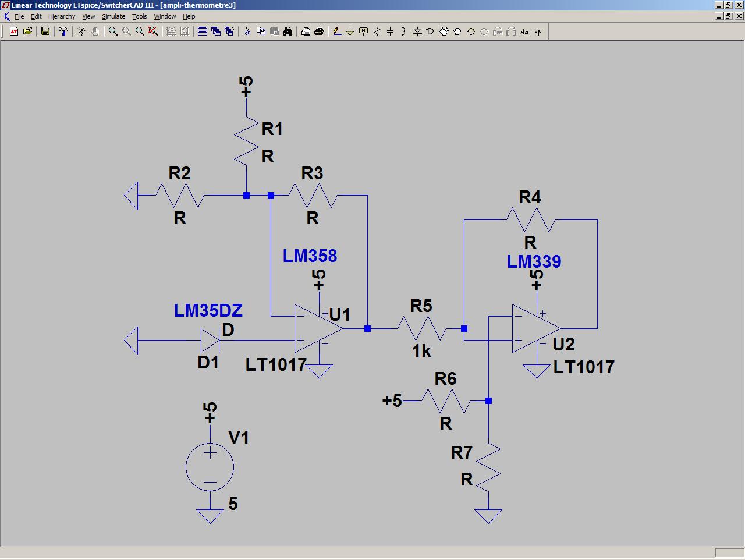Open the Hierarchy menu
The height and width of the screenshot is (560, 745).
click(x=62, y=16)
